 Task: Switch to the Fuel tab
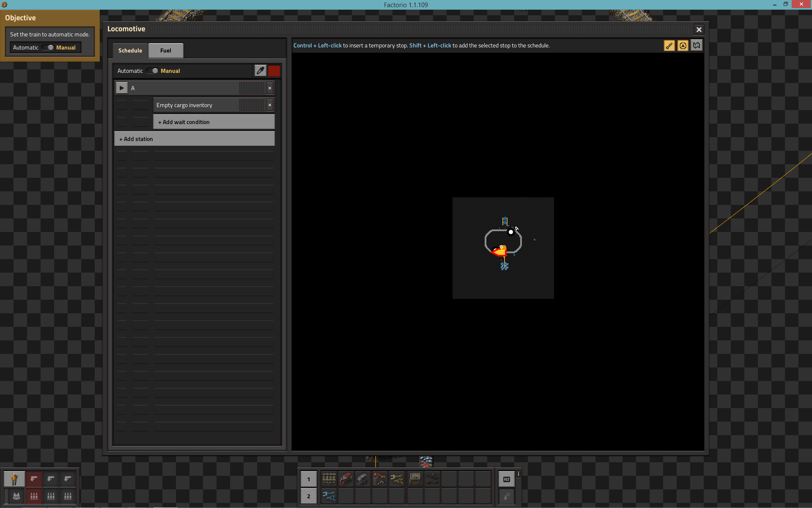(x=165, y=50)
